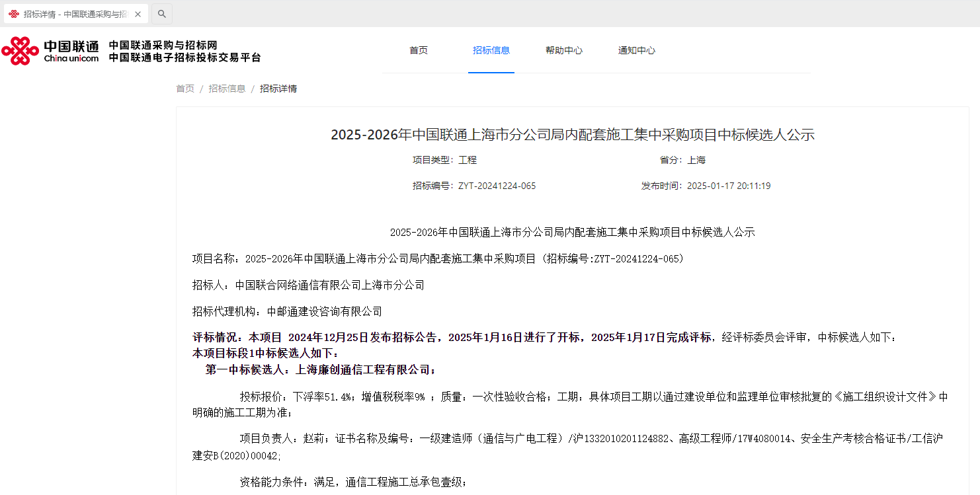Open 首页 in the top navigation
This screenshot has width=980, height=495.
[419, 50]
